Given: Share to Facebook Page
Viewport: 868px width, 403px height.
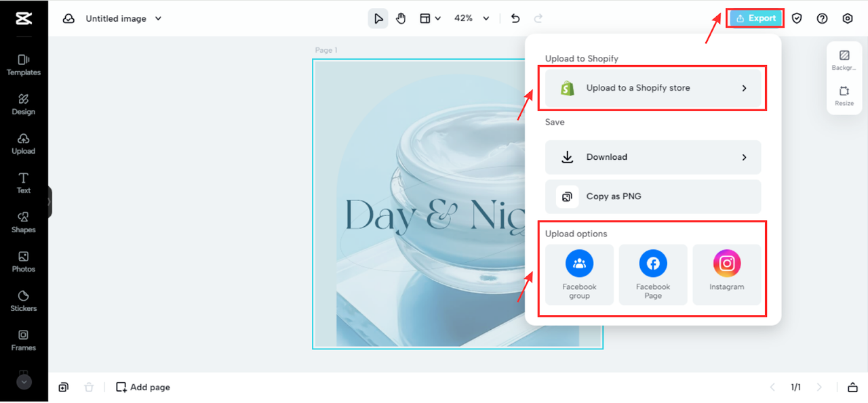Looking at the screenshot, I should (653, 274).
